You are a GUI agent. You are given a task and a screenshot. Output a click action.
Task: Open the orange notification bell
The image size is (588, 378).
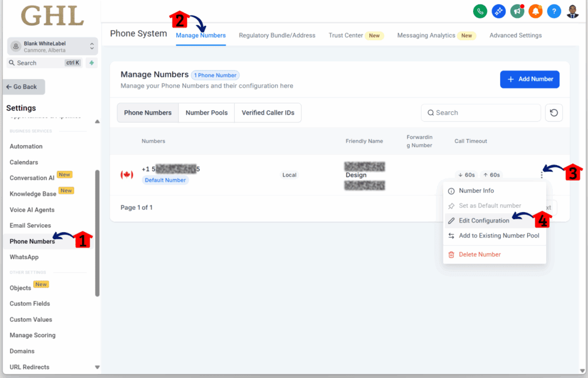point(536,11)
